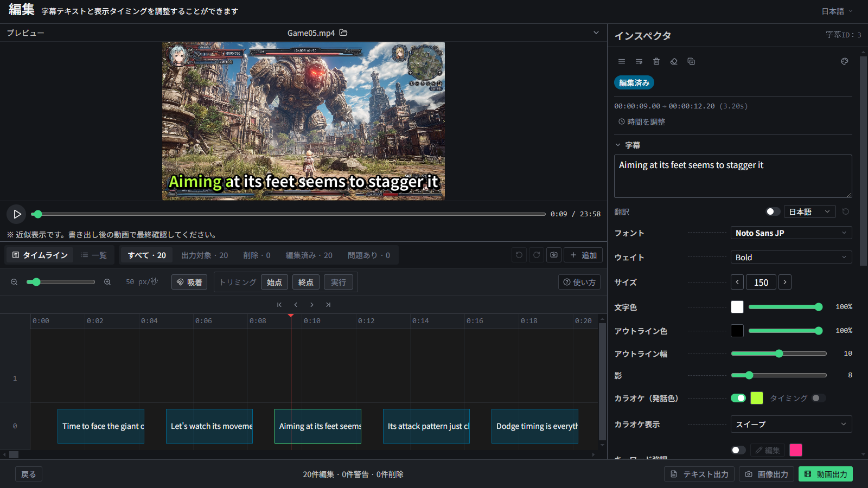Zoom out the timeline with the minus magnifier
Screen dimensions: 868x488
pyautogui.click(x=14, y=282)
